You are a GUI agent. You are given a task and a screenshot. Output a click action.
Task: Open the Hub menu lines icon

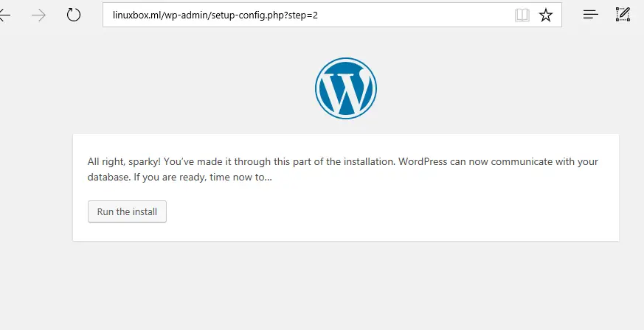[591, 15]
